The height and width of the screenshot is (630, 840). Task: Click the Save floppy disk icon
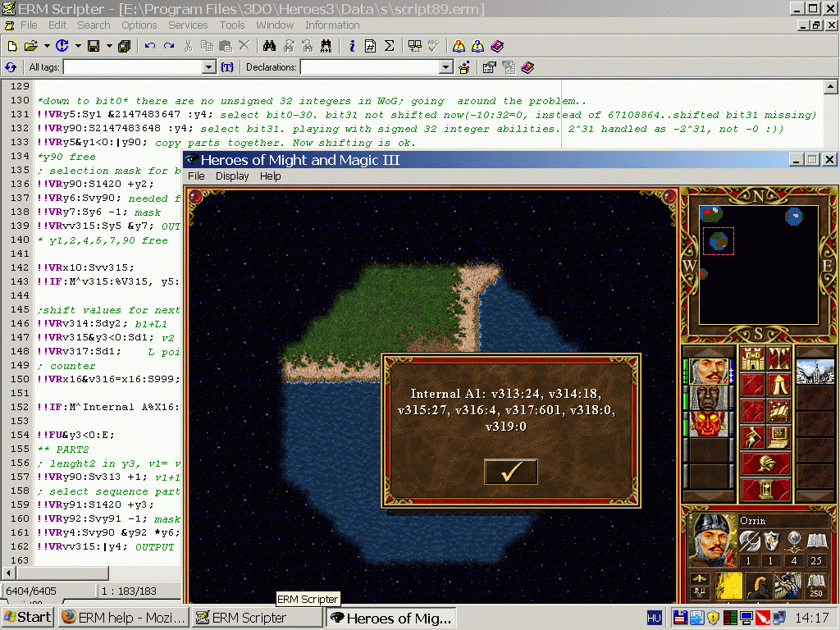[x=94, y=46]
